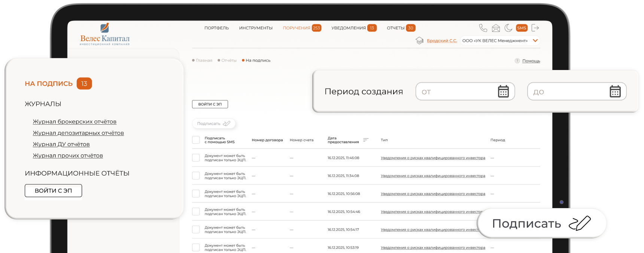Image resolution: width=644 pixels, height=253 pixels.
Task: Toggle the select-all checkbox in table header
Action: point(196,140)
